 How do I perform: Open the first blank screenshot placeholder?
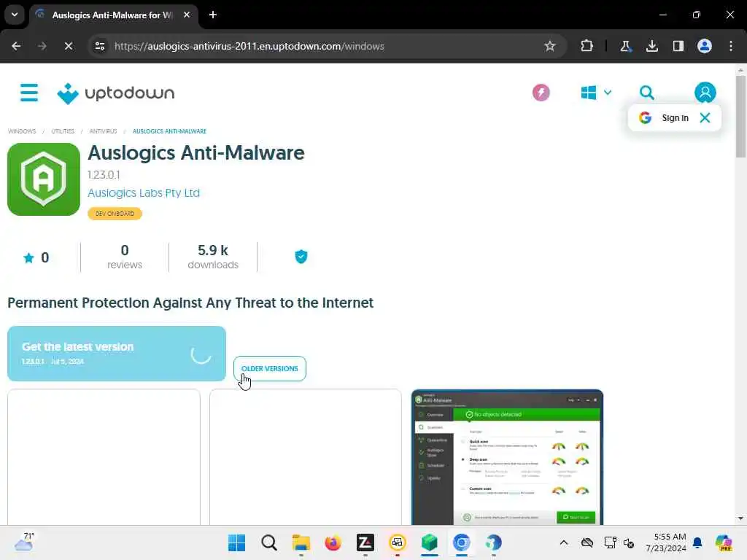(x=104, y=457)
